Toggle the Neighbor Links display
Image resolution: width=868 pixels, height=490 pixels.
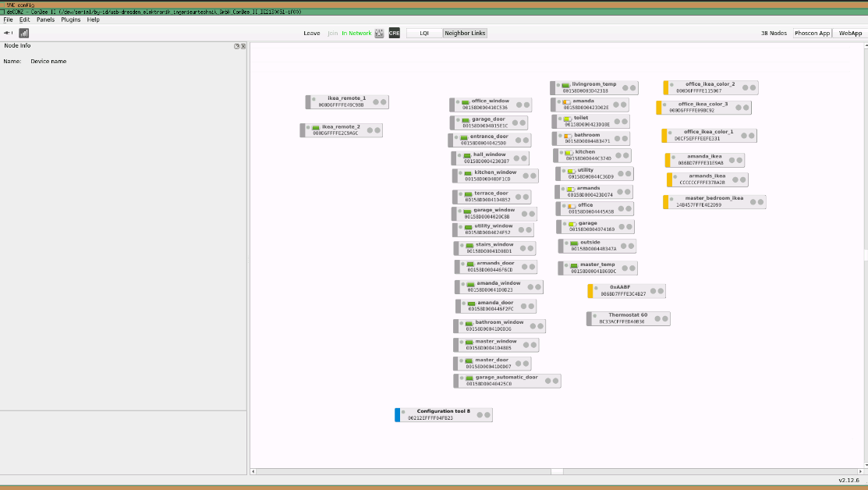(x=466, y=33)
